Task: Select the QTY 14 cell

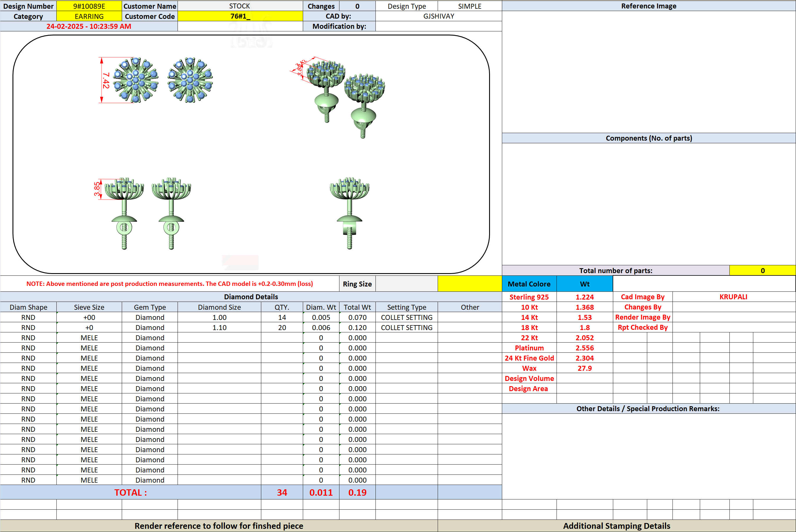Action: pos(282,317)
